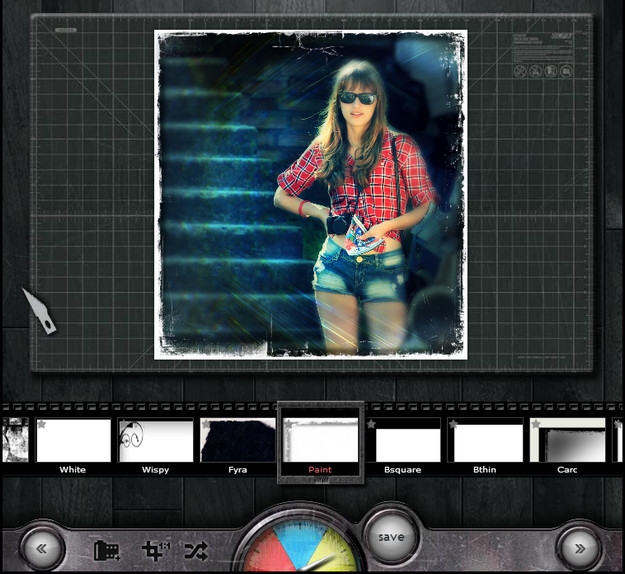
Task: Favorite the Paint border with its star
Action: coord(289,424)
